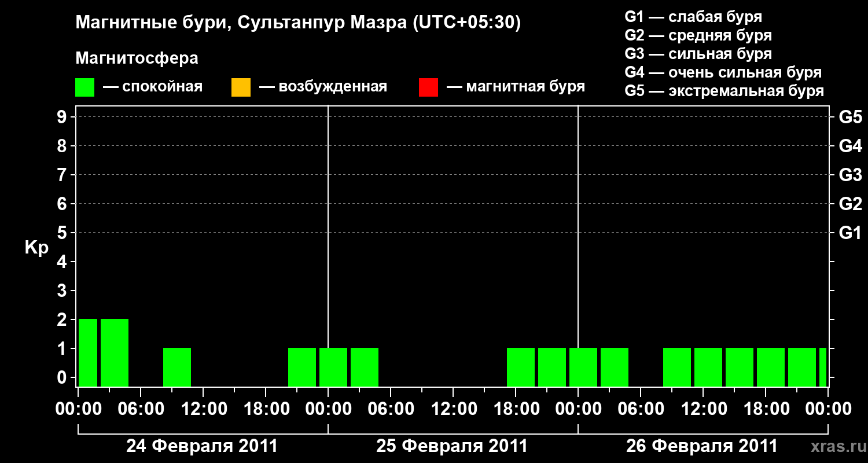Click the '12:00' time label above 25 Февраля
The image size is (868, 463).
(x=453, y=409)
